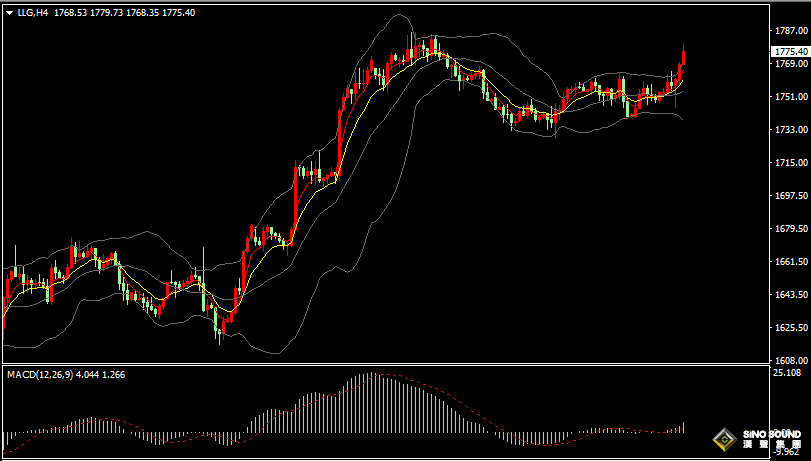The image size is (811, 461).
Task: Click the MACD scale value -9.962
Action: [x=787, y=450]
